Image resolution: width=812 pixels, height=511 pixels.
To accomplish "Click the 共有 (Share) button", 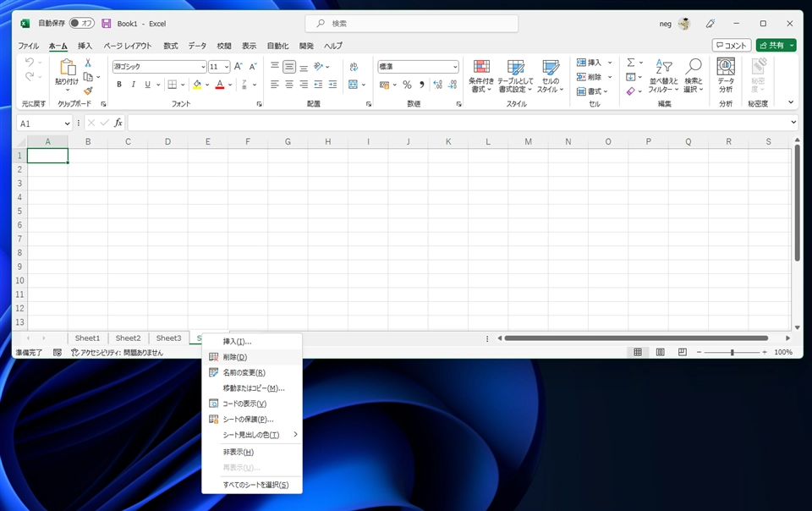I will coord(771,46).
